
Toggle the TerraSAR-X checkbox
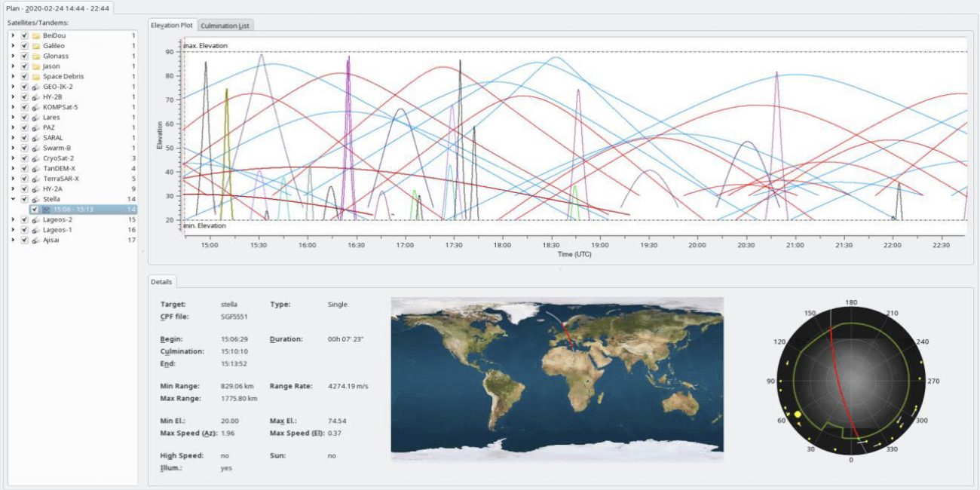(x=25, y=179)
